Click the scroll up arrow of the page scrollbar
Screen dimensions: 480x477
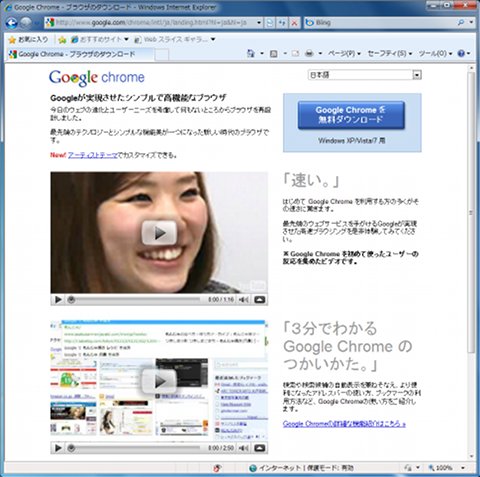coord(471,68)
